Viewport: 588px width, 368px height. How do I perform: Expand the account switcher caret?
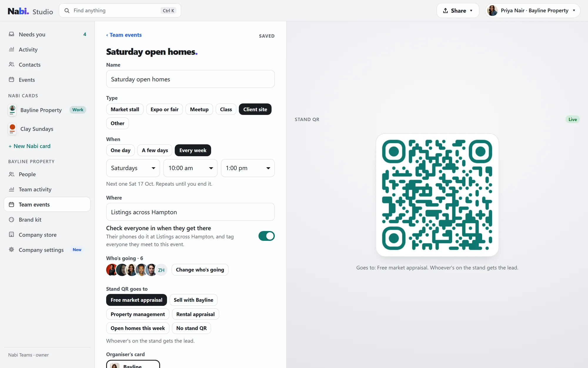click(x=574, y=11)
